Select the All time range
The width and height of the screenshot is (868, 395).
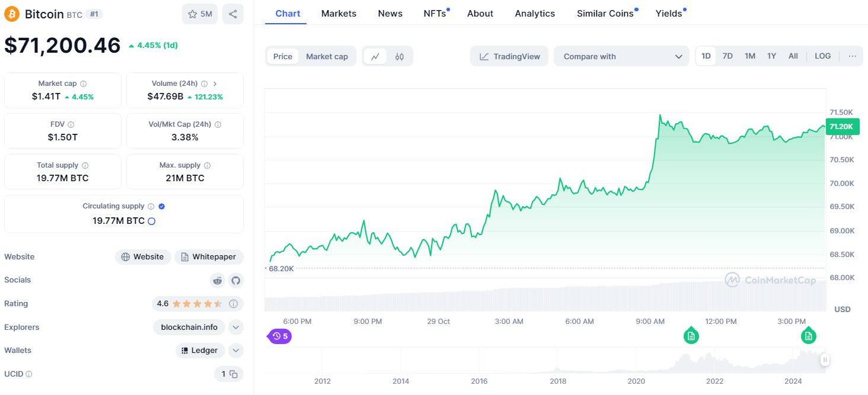coord(793,56)
